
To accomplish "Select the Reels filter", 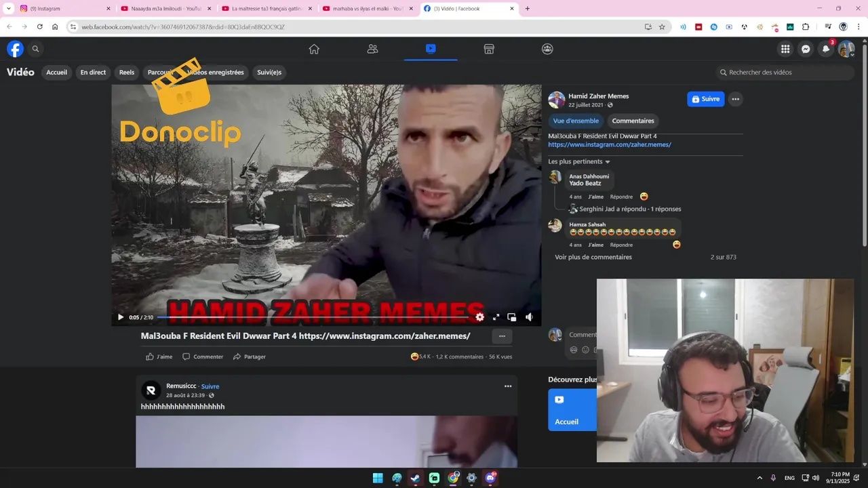I will 127,73.
